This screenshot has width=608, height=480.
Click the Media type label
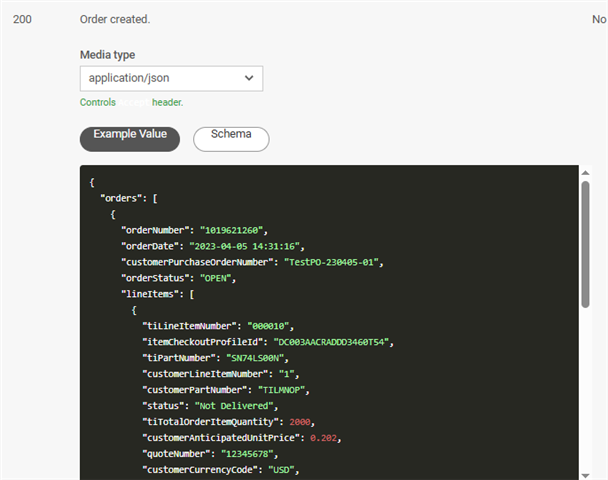point(107,55)
